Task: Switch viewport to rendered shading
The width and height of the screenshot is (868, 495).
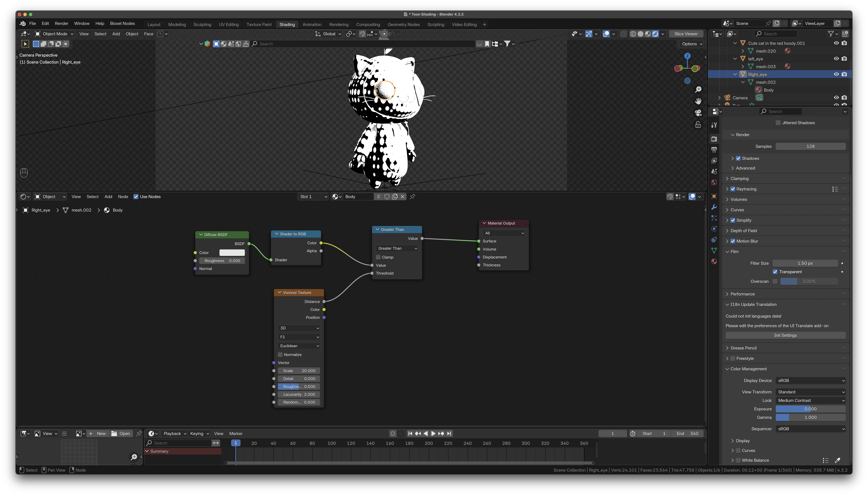Action: pos(655,34)
